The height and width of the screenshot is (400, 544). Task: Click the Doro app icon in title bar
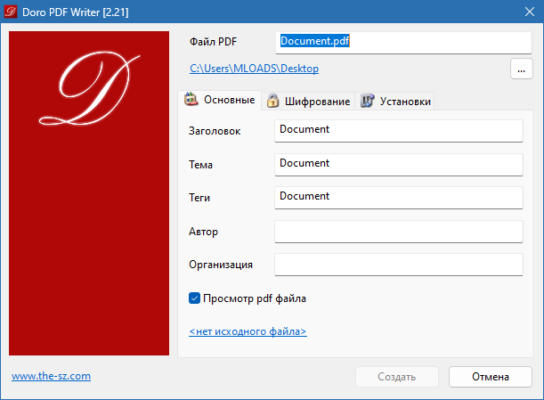click(x=10, y=12)
